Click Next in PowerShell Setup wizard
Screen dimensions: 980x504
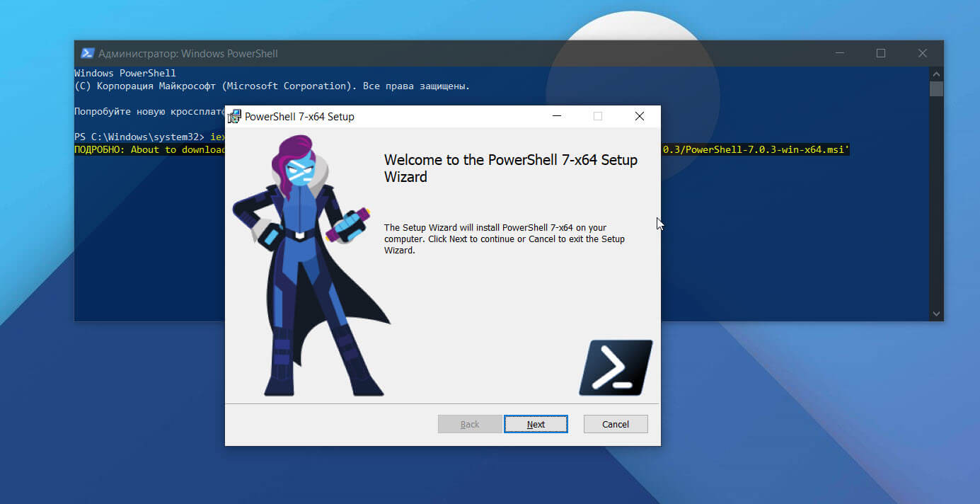pyautogui.click(x=536, y=424)
